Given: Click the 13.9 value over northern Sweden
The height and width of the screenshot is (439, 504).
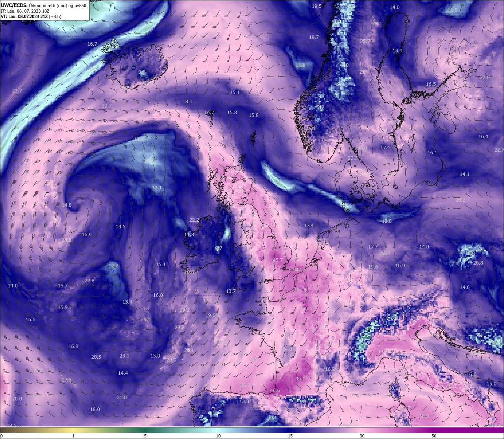Looking at the screenshot, I should tap(397, 51).
